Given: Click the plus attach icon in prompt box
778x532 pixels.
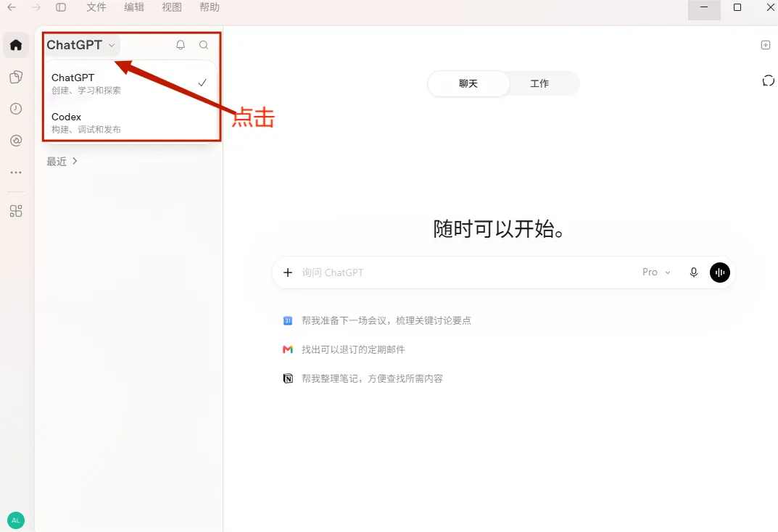Looking at the screenshot, I should (288, 273).
